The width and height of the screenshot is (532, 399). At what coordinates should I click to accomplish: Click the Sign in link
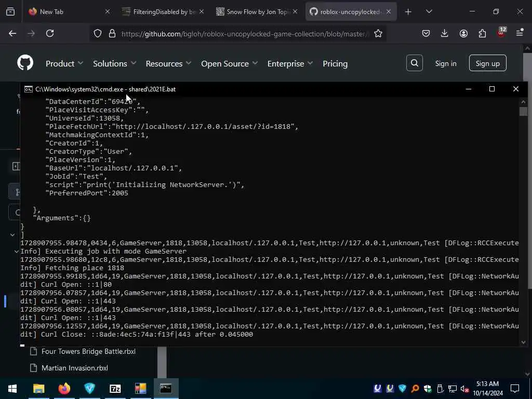click(445, 63)
